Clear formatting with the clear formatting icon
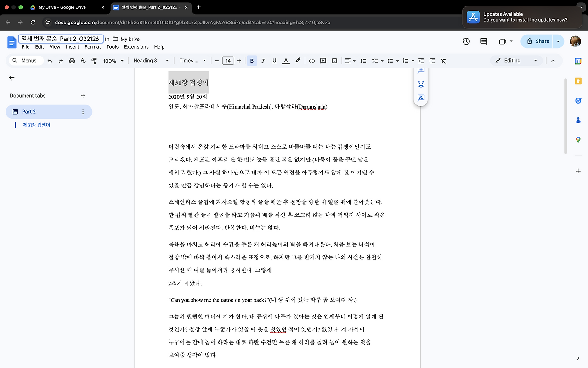This screenshot has height=368, width=588. tap(443, 60)
